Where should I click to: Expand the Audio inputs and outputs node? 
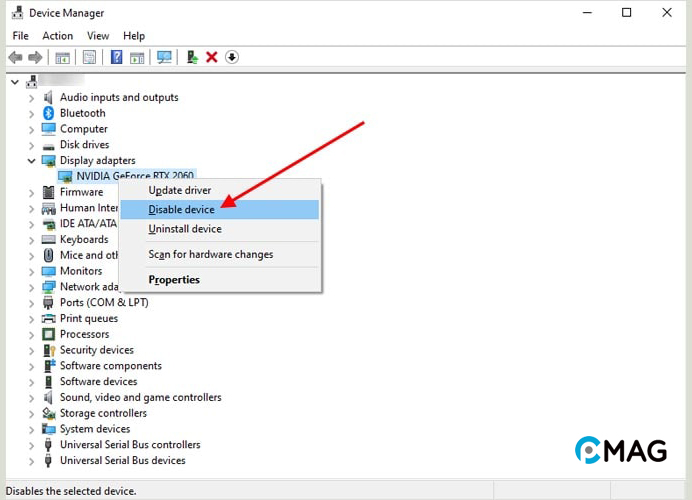(31, 98)
